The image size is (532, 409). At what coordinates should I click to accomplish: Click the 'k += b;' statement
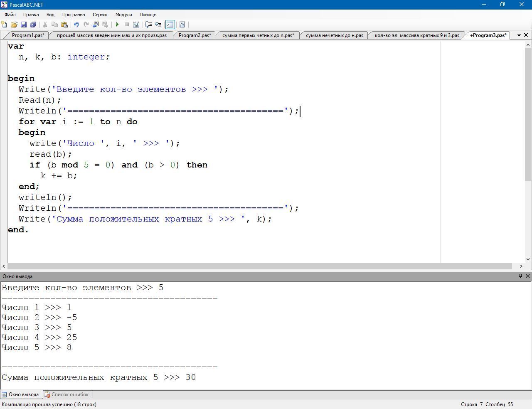coord(59,176)
